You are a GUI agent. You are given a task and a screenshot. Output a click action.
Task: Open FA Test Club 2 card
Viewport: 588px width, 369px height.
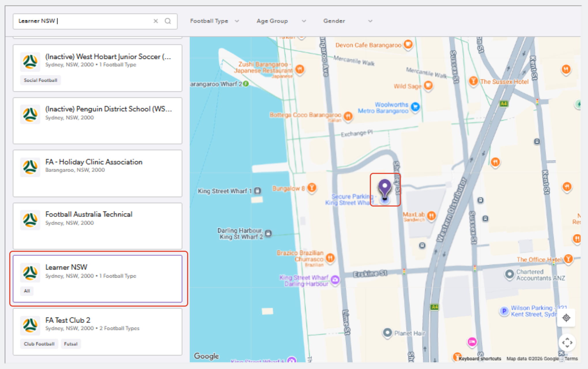(97, 332)
